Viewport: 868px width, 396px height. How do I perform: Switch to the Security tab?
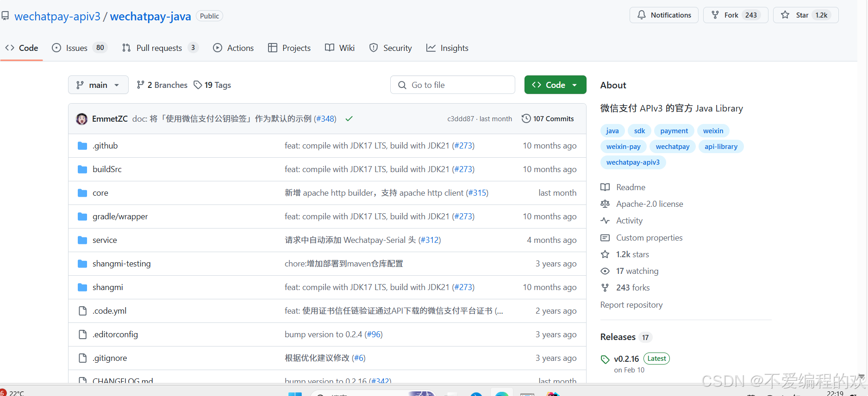pos(390,48)
